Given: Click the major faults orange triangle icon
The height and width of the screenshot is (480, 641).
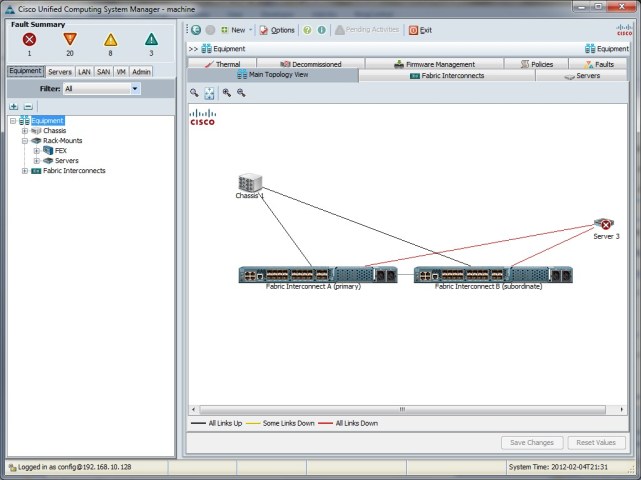Looking at the screenshot, I should pyautogui.click(x=70, y=40).
